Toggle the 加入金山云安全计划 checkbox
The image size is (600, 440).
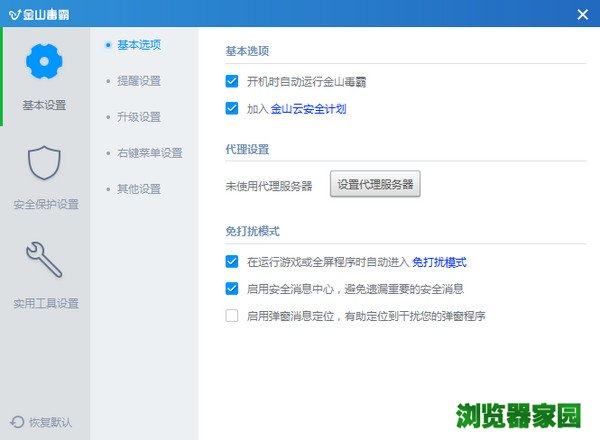tap(232, 108)
